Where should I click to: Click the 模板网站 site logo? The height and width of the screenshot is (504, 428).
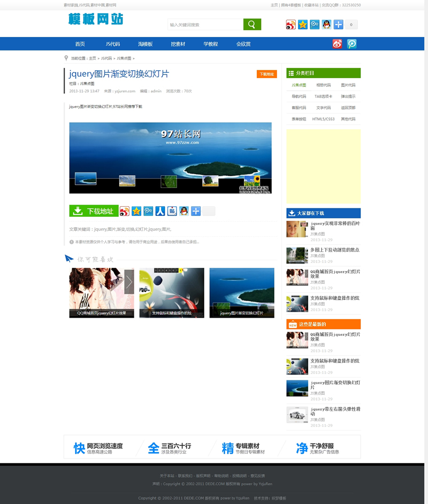coord(96,19)
